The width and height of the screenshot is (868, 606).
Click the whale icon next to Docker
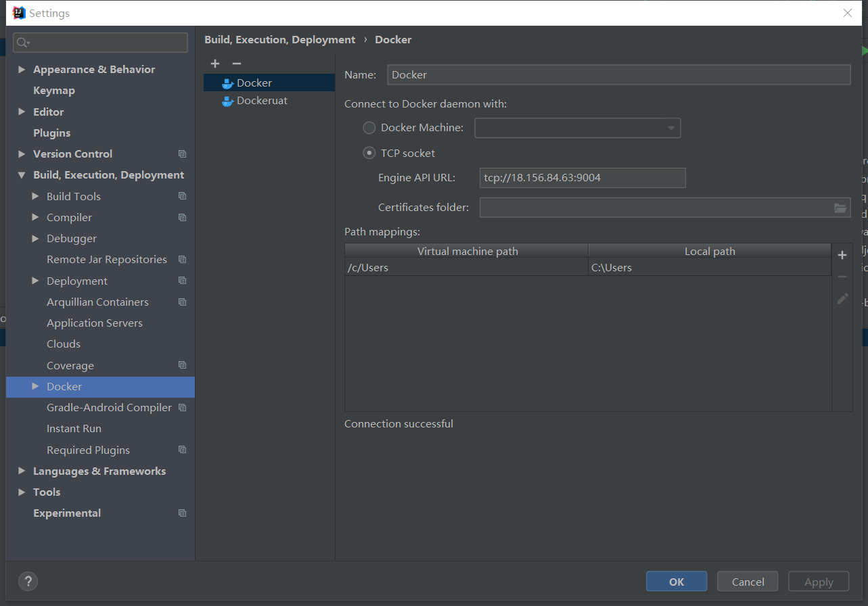coord(228,83)
